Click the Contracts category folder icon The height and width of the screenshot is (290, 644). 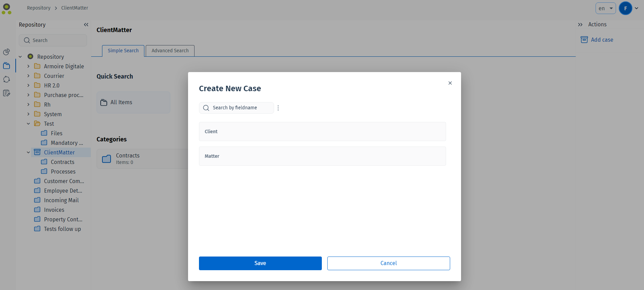pyautogui.click(x=106, y=159)
